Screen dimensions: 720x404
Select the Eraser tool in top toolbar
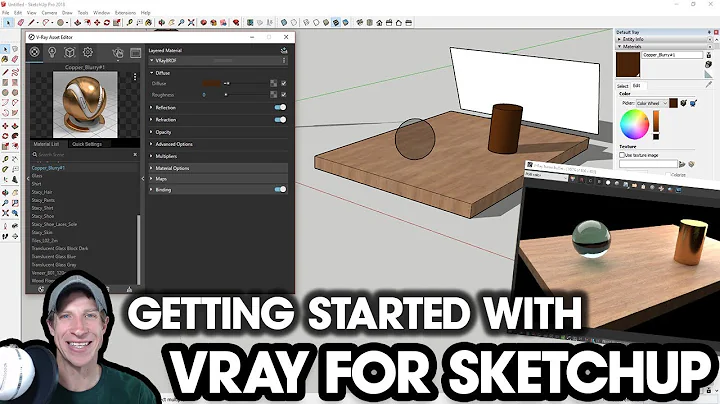pyautogui.click(x=21, y=22)
